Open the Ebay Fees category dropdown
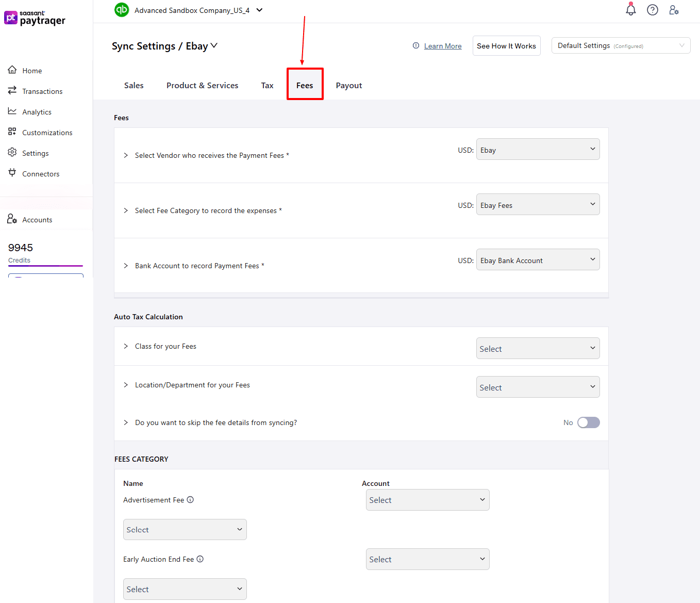Screen dimensions: 700x603 [x=538, y=204]
